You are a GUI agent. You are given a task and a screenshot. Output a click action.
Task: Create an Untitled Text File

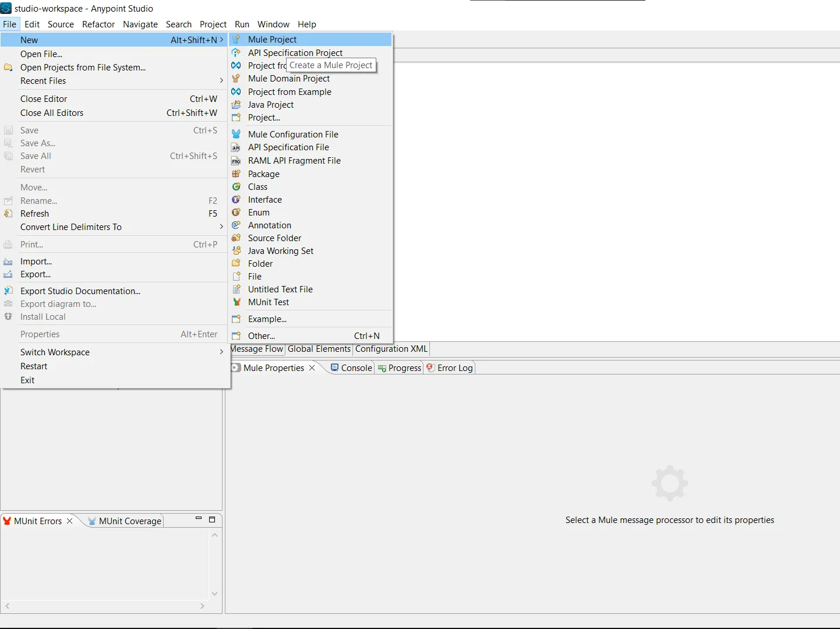pos(280,289)
